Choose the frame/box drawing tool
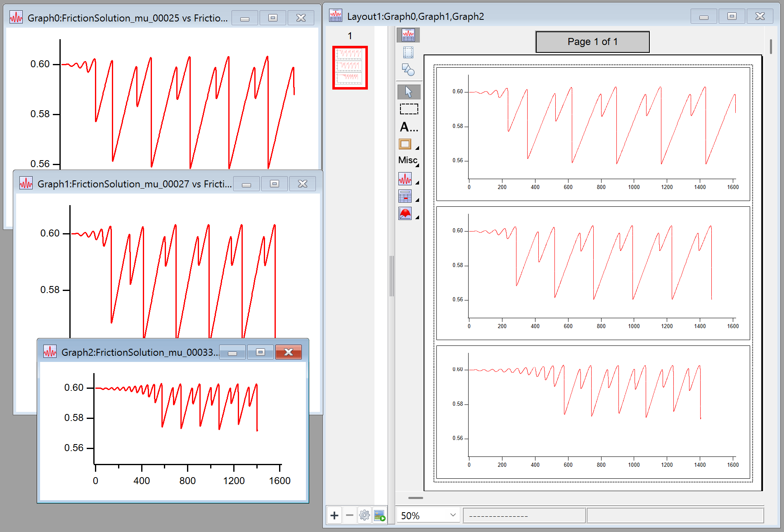Screen dimensions: 784x532 tap(405, 144)
